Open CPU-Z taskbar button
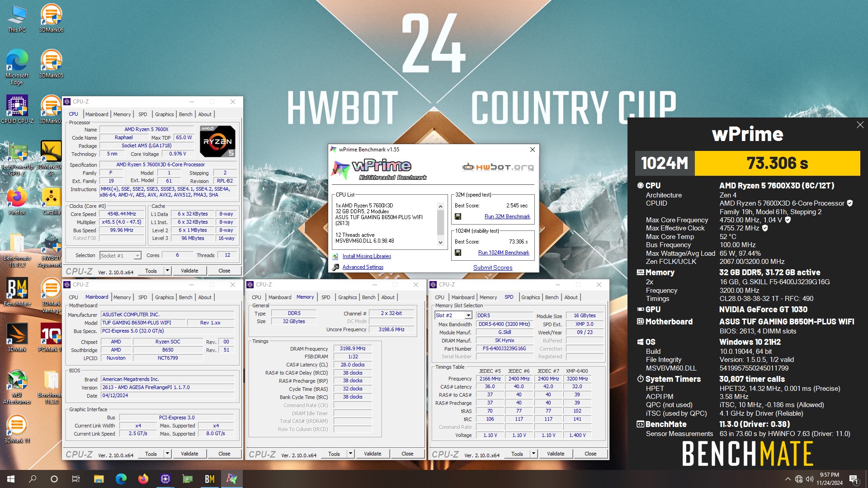Image resolution: width=868 pixels, height=488 pixels. (165, 479)
